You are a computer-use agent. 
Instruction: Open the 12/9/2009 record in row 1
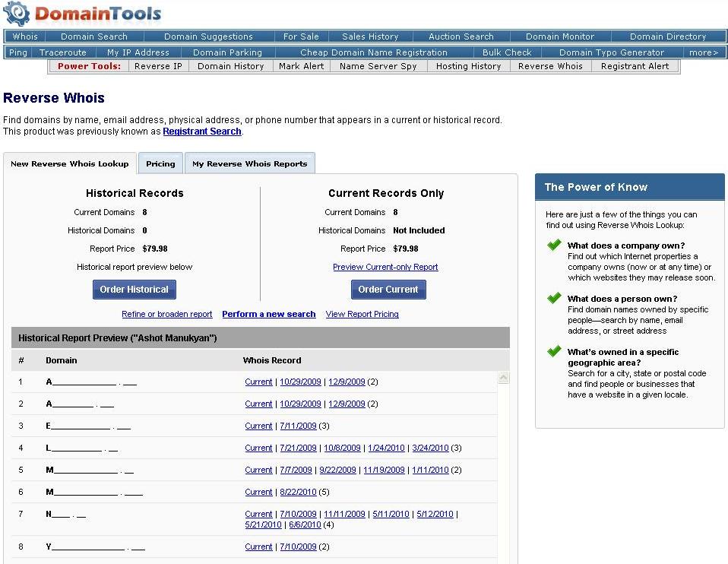point(347,382)
